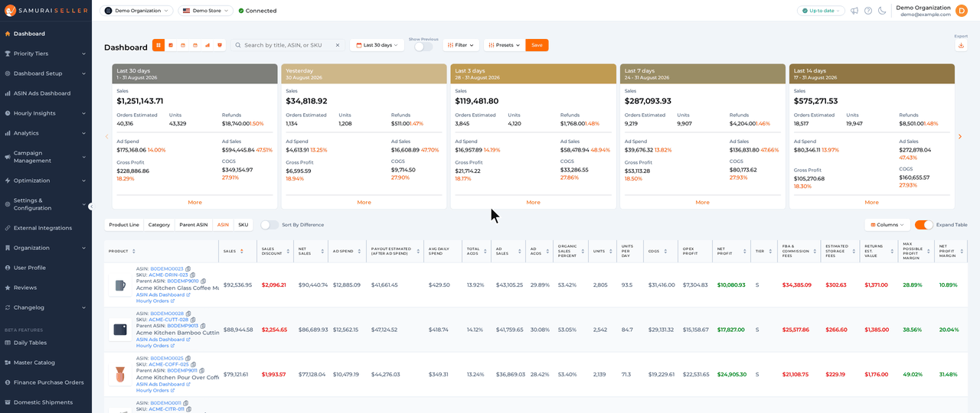Viewport: 980px width, 413px height.
Task: Turn off the Expand Table switch
Action: tap(924, 225)
